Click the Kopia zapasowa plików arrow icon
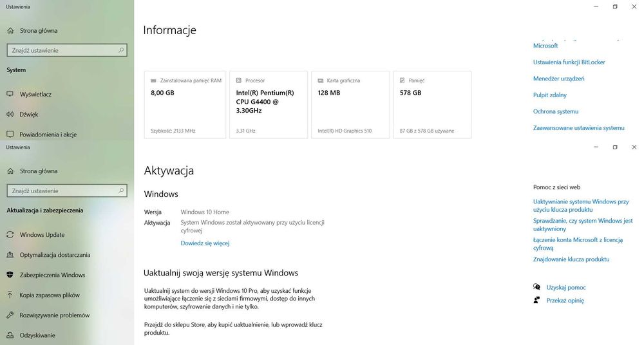644x345 pixels. (x=10, y=295)
